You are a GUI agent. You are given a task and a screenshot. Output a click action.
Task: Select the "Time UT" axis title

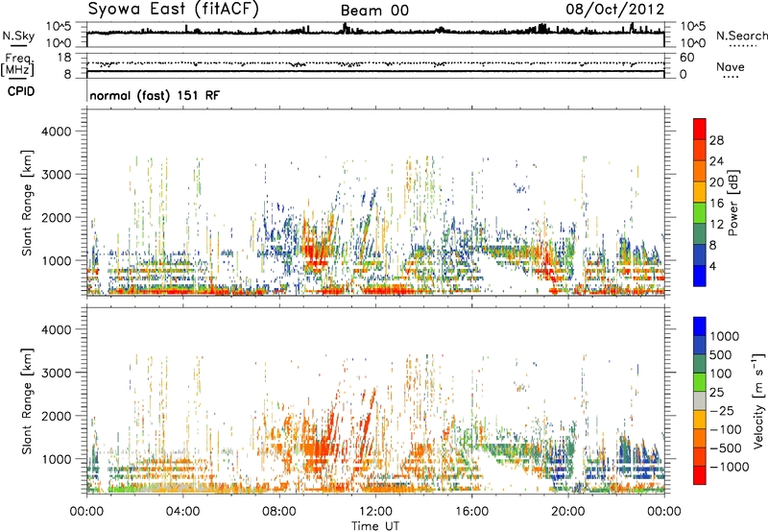click(x=375, y=526)
